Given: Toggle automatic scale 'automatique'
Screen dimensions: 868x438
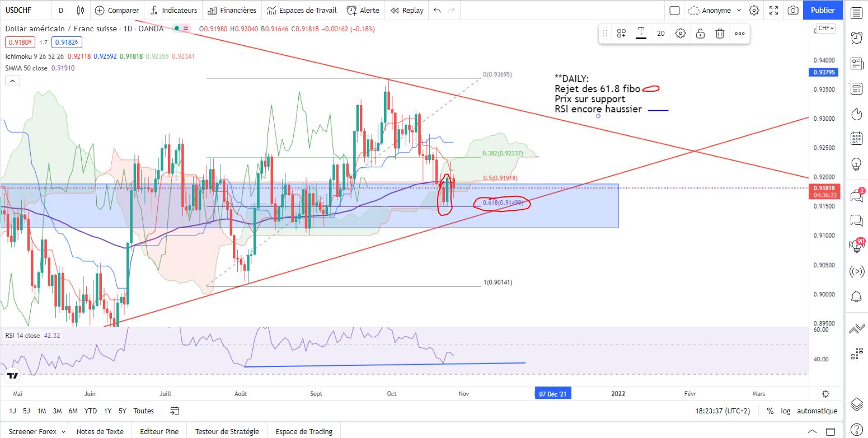Looking at the screenshot, I should (x=817, y=411).
